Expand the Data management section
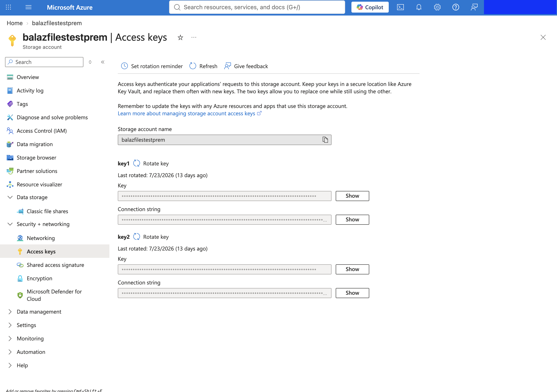The height and width of the screenshot is (392, 557). pos(10,312)
